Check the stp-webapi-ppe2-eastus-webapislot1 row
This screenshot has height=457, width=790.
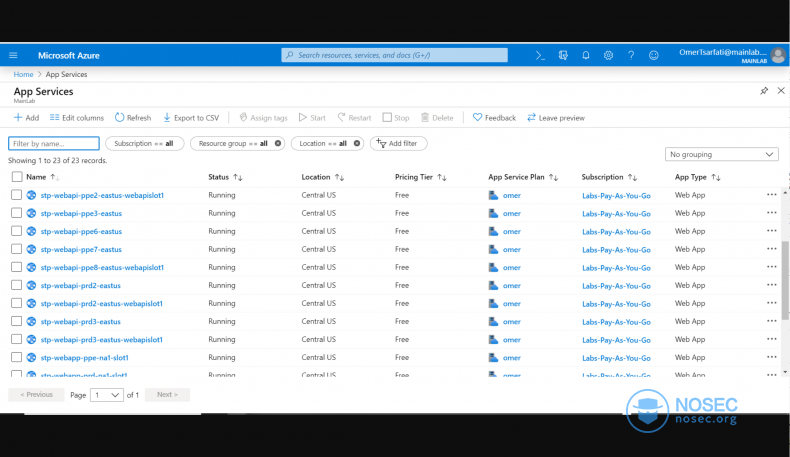click(x=17, y=195)
